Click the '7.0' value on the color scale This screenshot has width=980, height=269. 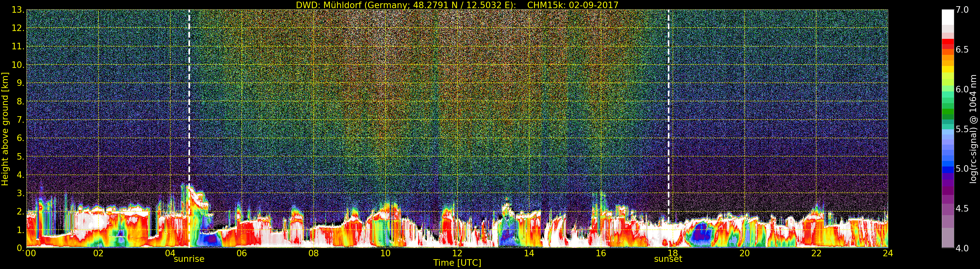pos(962,9)
